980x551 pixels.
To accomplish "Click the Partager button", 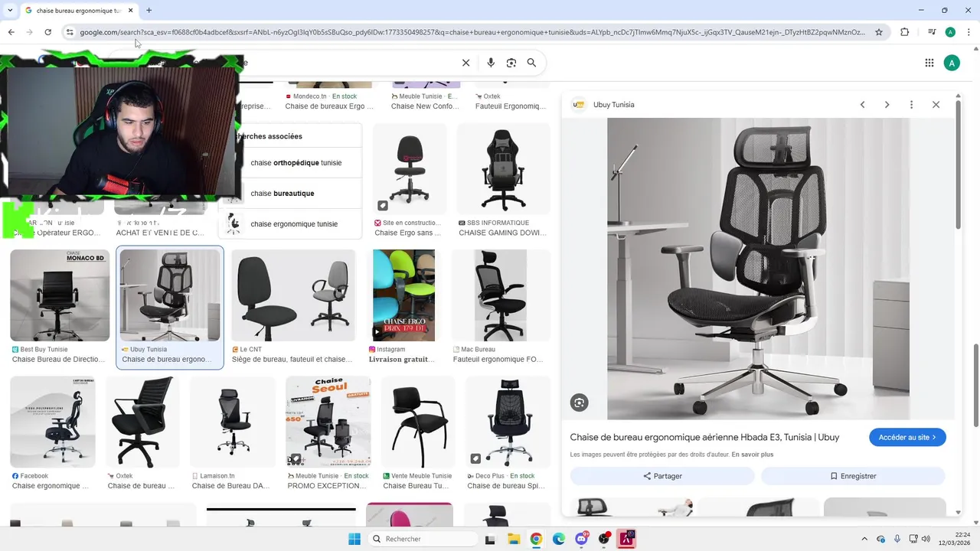I will pyautogui.click(x=662, y=476).
